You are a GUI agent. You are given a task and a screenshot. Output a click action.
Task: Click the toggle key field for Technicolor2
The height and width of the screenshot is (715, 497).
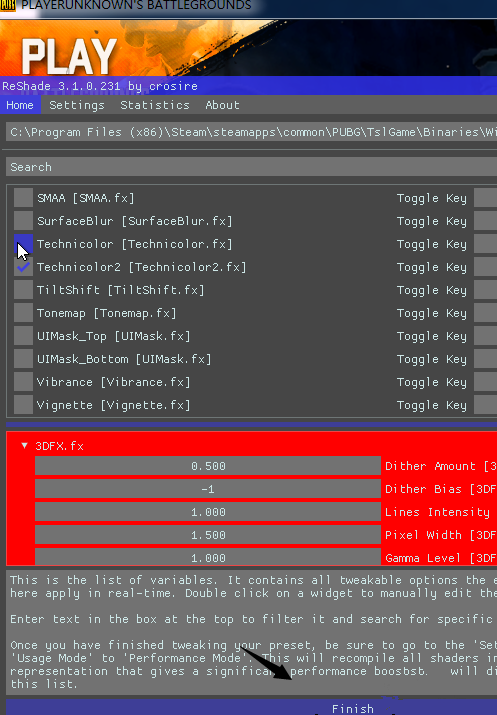click(x=485, y=267)
